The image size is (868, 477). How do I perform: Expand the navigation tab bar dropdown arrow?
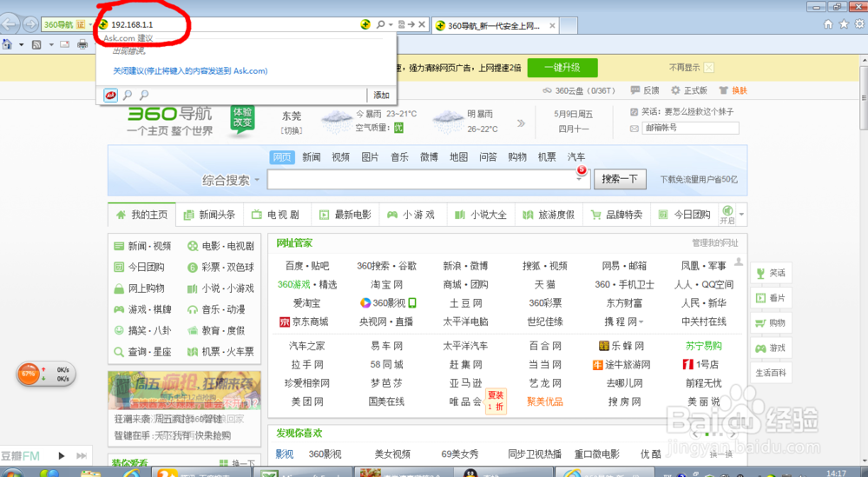pyautogui.click(x=742, y=215)
